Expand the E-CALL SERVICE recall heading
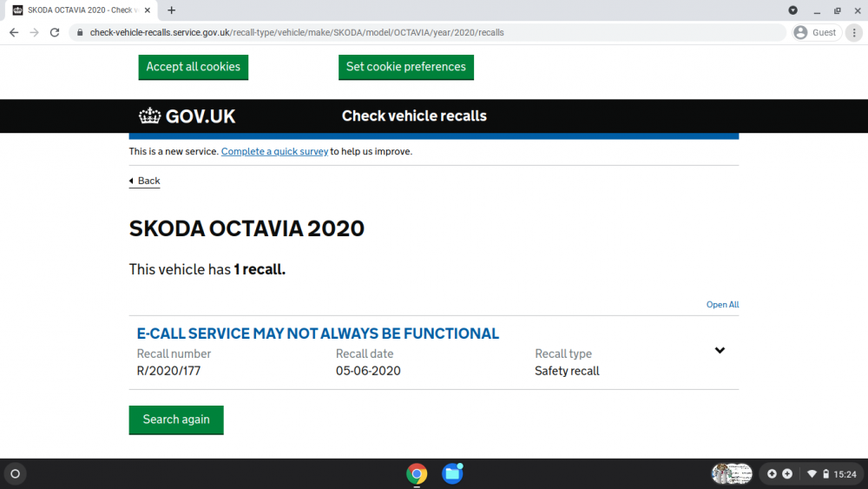 click(x=318, y=334)
